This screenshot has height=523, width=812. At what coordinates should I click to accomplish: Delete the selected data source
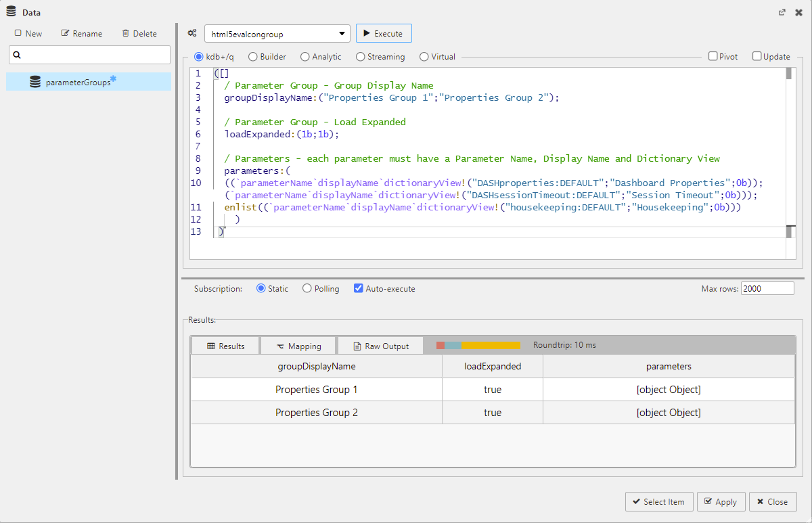[139, 33]
